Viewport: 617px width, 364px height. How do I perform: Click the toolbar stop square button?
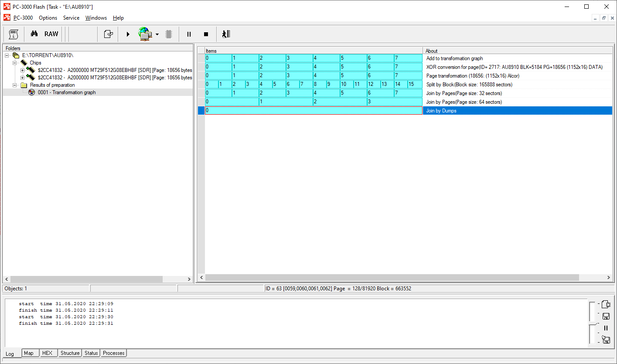point(206,34)
